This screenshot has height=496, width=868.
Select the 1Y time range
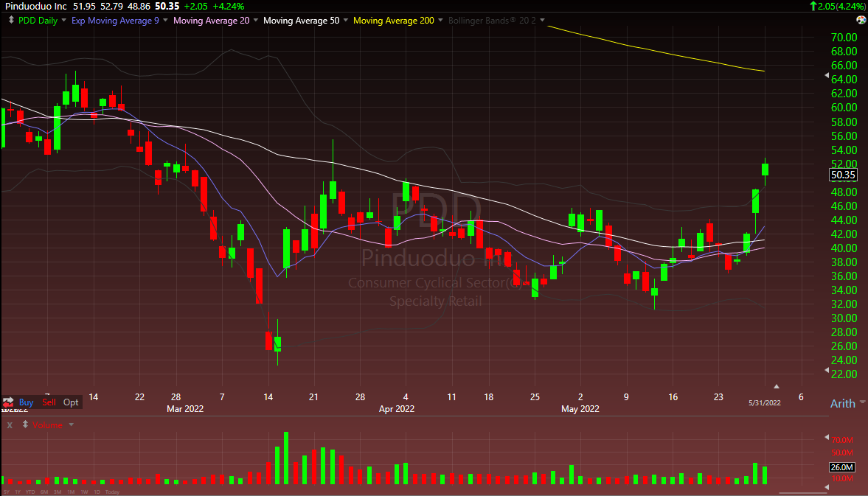click(x=18, y=492)
